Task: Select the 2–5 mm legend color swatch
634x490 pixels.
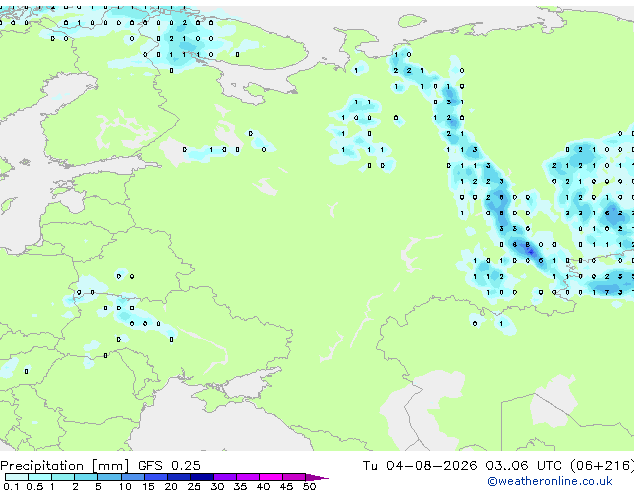Action: coord(86,477)
